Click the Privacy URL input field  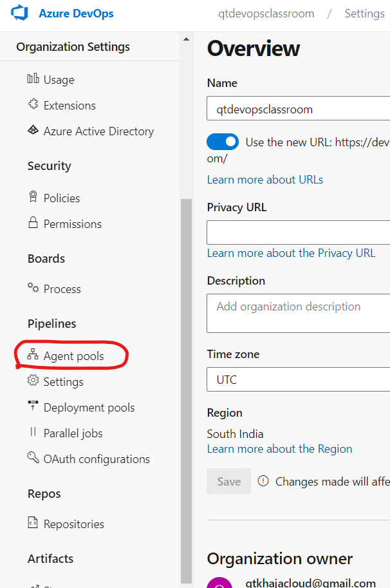[x=298, y=232]
